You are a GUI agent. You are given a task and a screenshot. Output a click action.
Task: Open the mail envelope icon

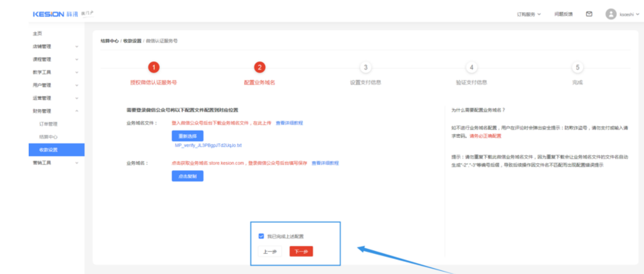[x=589, y=14]
